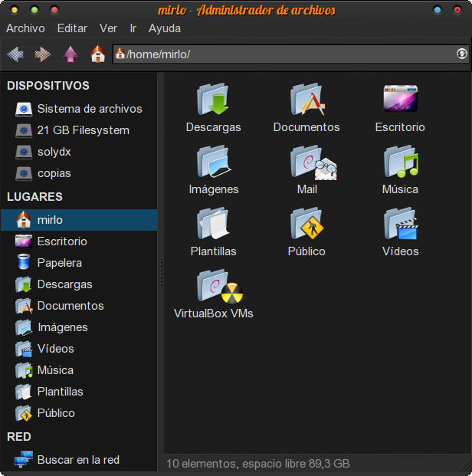Open the solydx device in sidebar

pyautogui.click(x=79, y=152)
